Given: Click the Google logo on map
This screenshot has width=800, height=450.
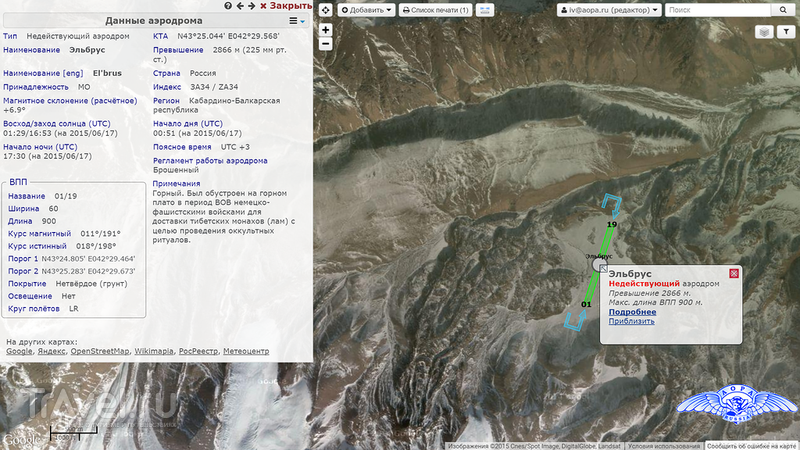Looking at the screenshot, I should 21,440.
